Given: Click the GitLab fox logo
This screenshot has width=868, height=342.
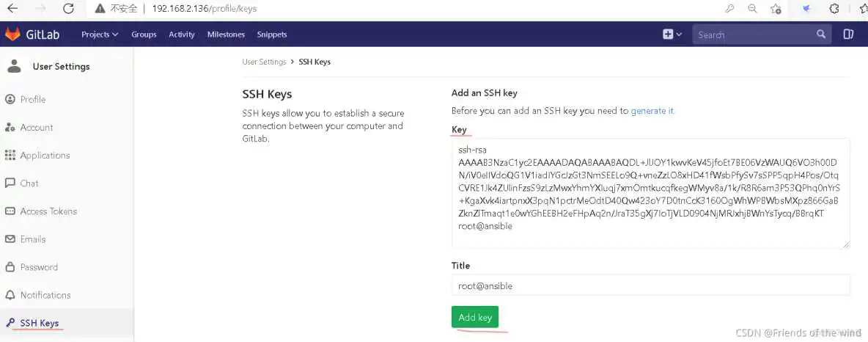Looking at the screenshot, I should click(12, 34).
